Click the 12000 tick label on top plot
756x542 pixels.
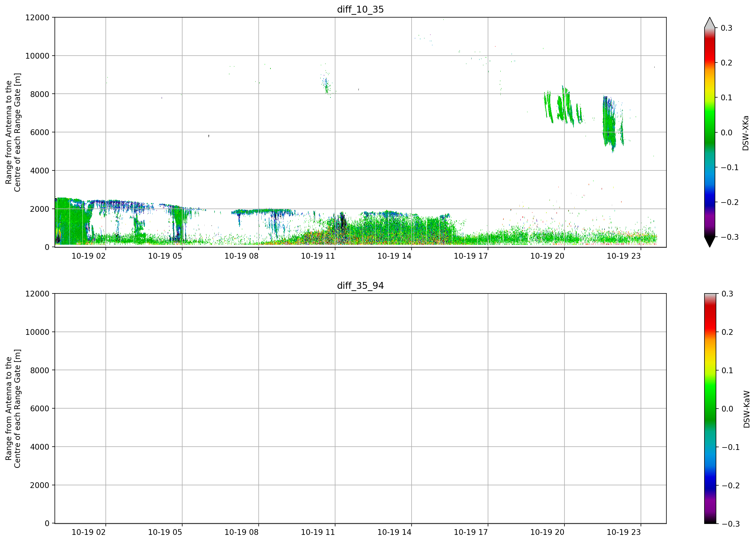click(x=37, y=17)
